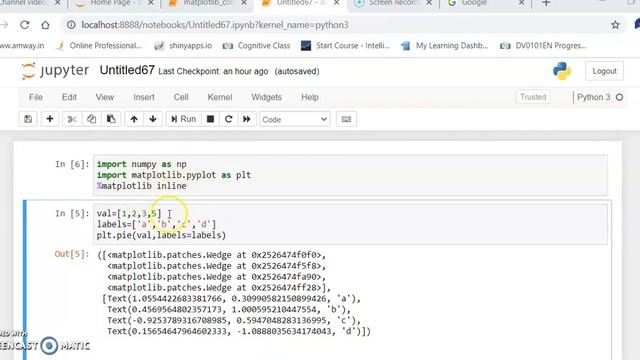The width and height of the screenshot is (640, 360).
Task: Reload the page in the browser
Action: pos(24,25)
